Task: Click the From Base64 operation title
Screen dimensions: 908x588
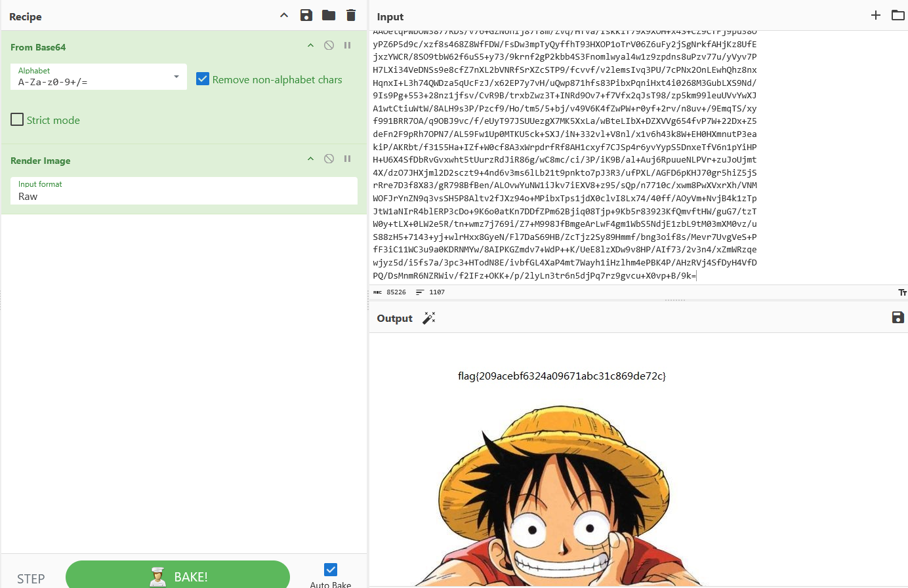Action: pos(38,47)
